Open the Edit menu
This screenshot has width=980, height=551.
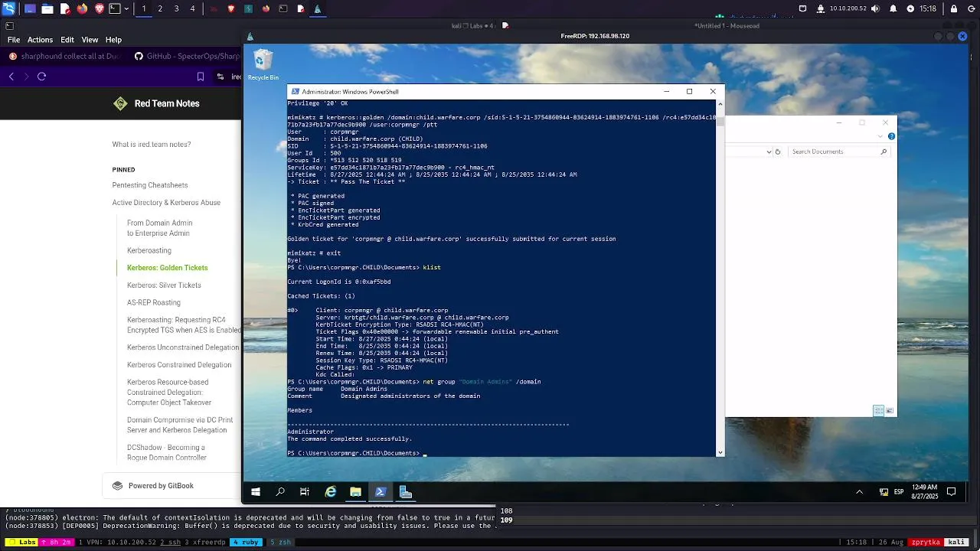[x=67, y=40]
